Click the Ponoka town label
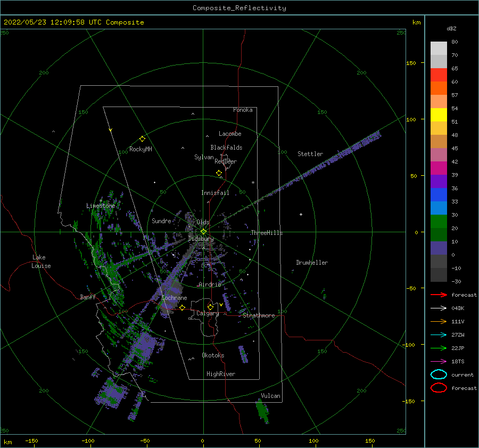Image resolution: width=479 pixels, height=448 pixels. (243, 110)
